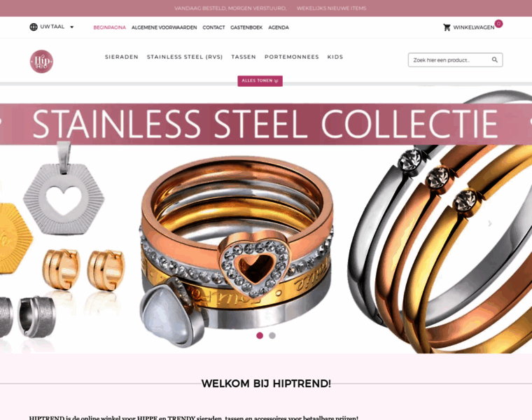Image resolution: width=532 pixels, height=420 pixels.
Task: Advance slider with right arrow
Action: pyautogui.click(x=489, y=223)
